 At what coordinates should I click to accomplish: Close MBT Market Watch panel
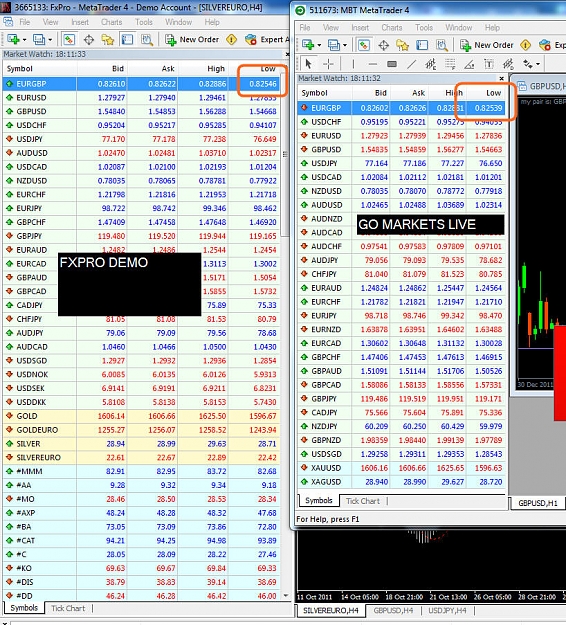[501, 79]
